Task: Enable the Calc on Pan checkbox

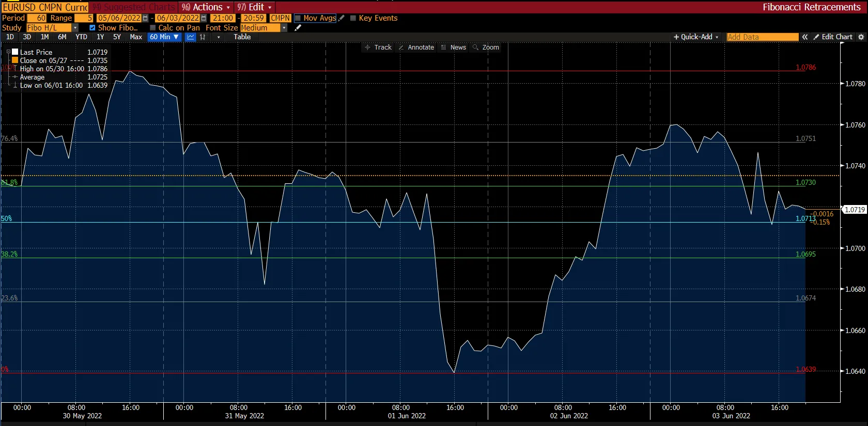Action: (152, 28)
